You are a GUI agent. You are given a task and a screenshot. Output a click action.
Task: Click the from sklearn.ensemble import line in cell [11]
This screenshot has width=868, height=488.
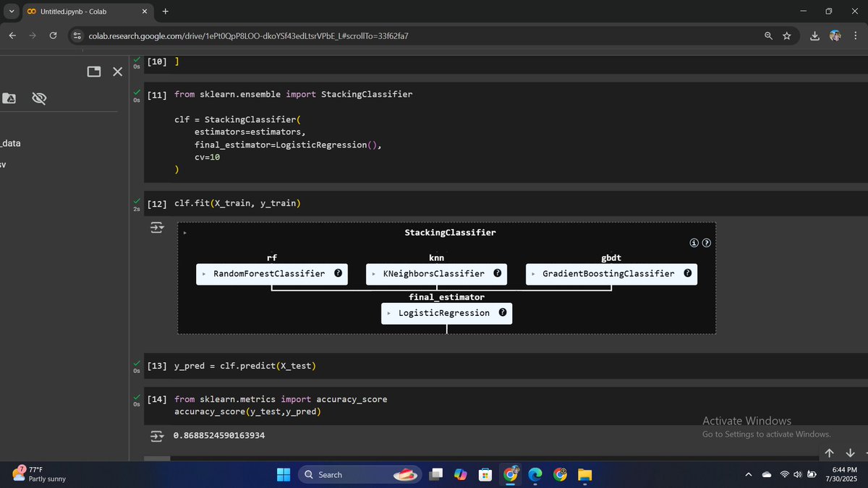[294, 94]
